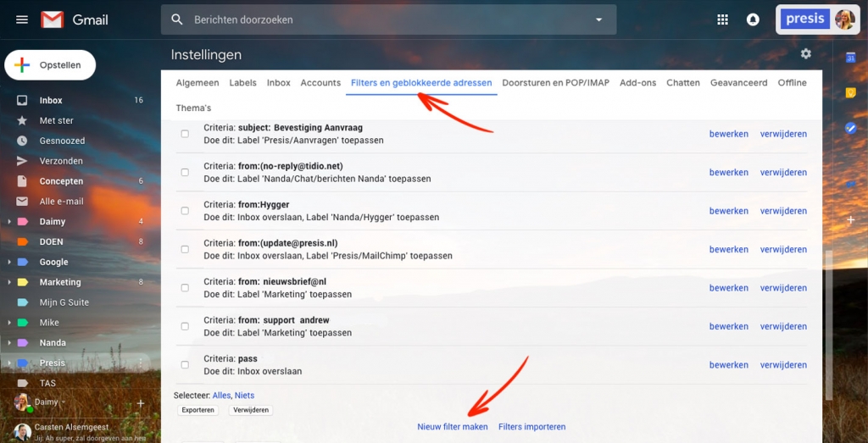The image size is (868, 443).
Task: Open the search options dropdown arrow
Action: pos(598,20)
